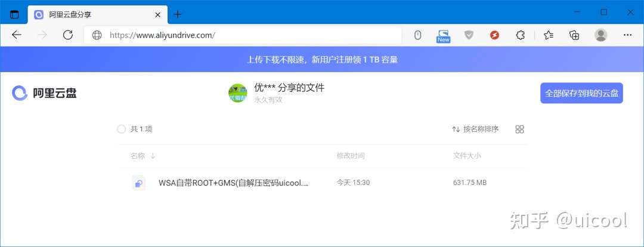
Task: Select the 阿里云盘分享 browser tab
Action: pyautogui.click(x=97, y=15)
